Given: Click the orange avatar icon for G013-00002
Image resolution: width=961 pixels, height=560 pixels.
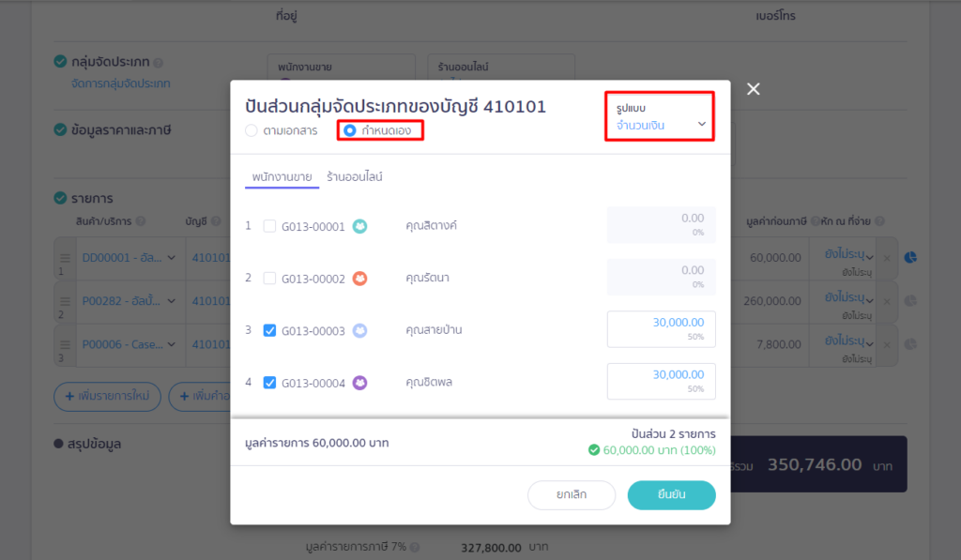Looking at the screenshot, I should coord(359,279).
